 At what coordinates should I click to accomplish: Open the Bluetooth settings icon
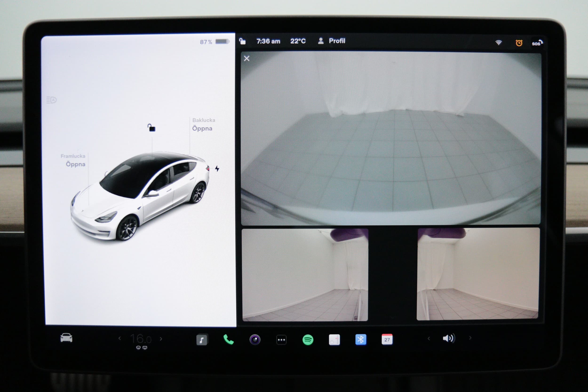point(361,339)
